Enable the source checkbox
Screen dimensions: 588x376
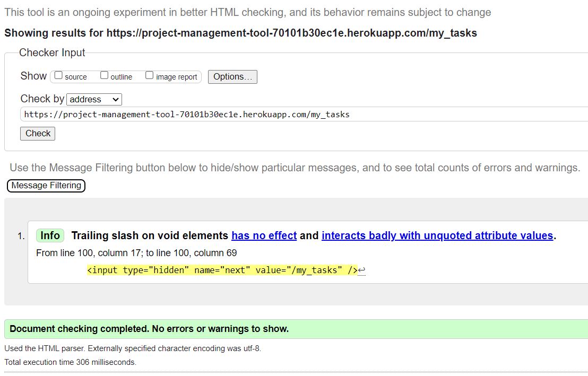(58, 75)
